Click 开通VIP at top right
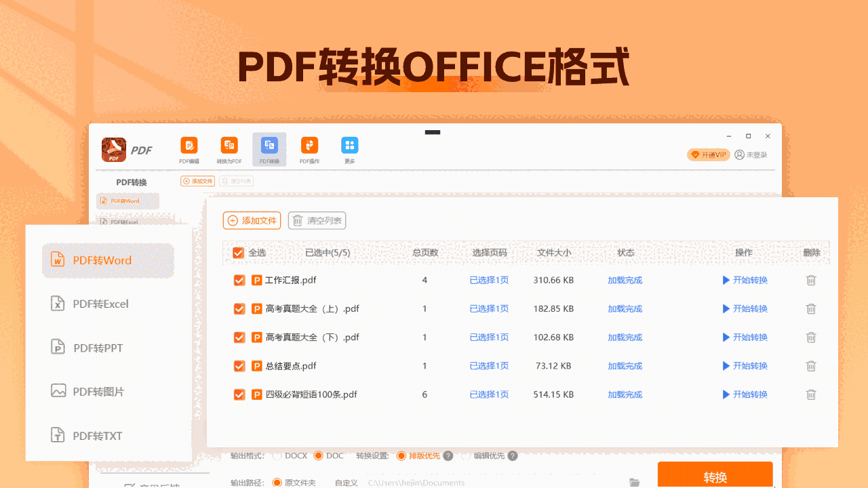 (x=708, y=154)
